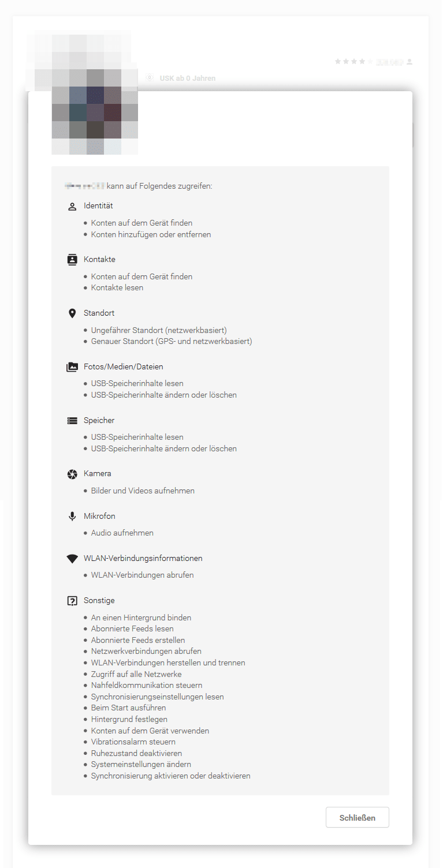Select 'Systemeinstellungen ändern' in Sonstige list
The width and height of the screenshot is (443, 868).
point(141,764)
